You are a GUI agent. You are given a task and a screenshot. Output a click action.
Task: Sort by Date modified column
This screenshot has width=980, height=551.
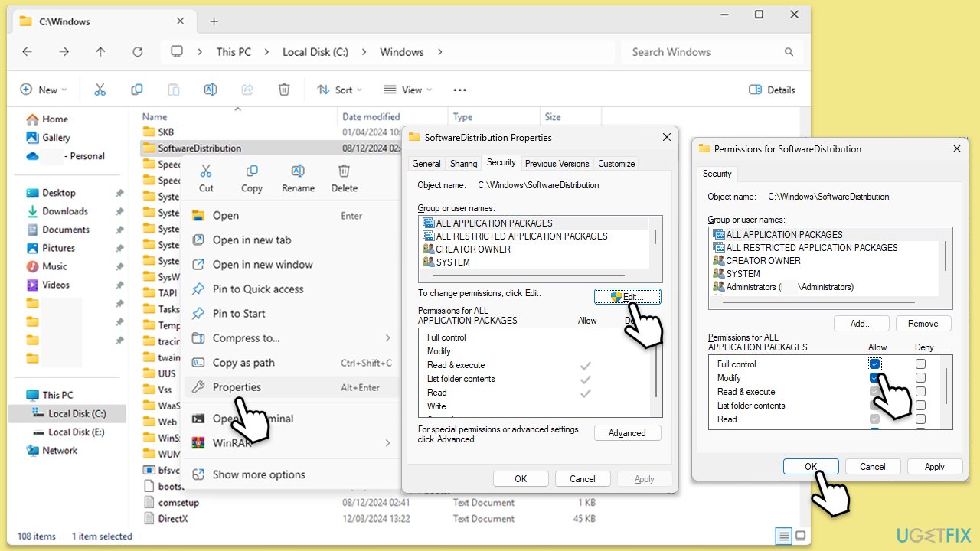[x=371, y=117]
